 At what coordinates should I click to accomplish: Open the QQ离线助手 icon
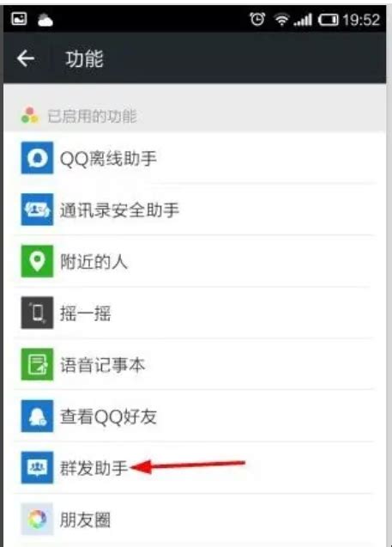[x=37, y=158]
